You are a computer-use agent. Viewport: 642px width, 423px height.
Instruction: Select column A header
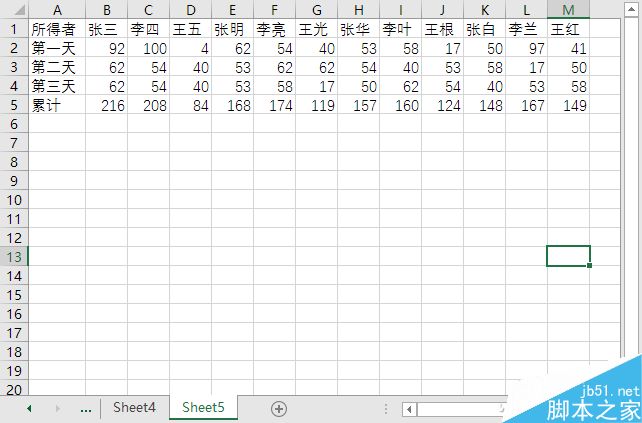click(57, 9)
